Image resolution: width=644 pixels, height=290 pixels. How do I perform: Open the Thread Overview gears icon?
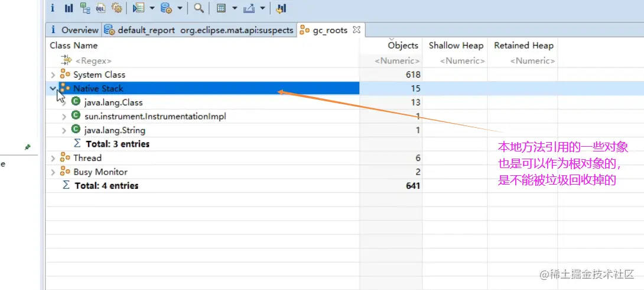(x=116, y=8)
